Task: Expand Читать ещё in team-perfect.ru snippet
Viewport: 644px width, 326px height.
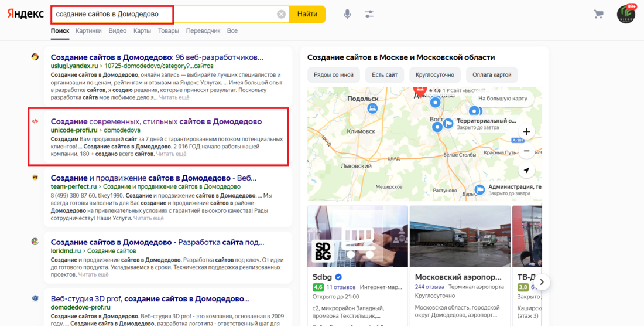Action: click(149, 218)
